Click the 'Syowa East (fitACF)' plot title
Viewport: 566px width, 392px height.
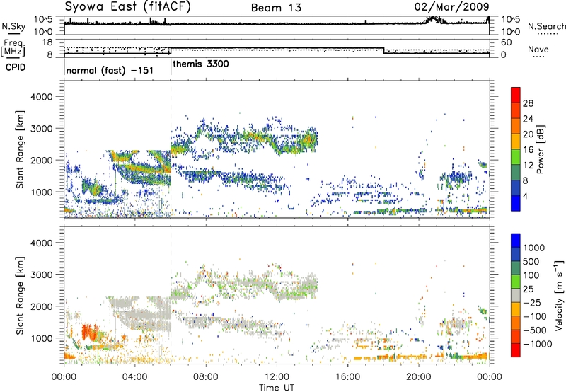click(127, 7)
